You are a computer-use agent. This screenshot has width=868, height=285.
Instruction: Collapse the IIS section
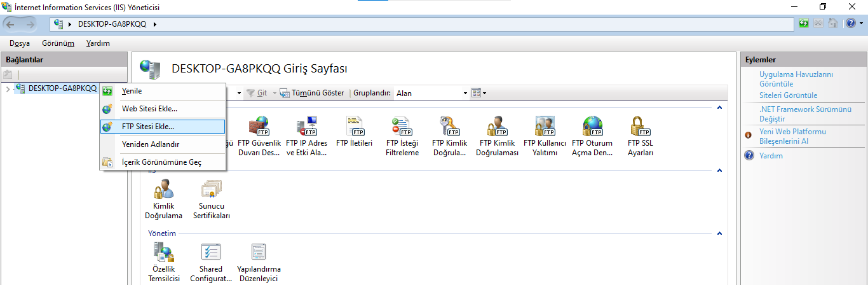[x=720, y=170]
